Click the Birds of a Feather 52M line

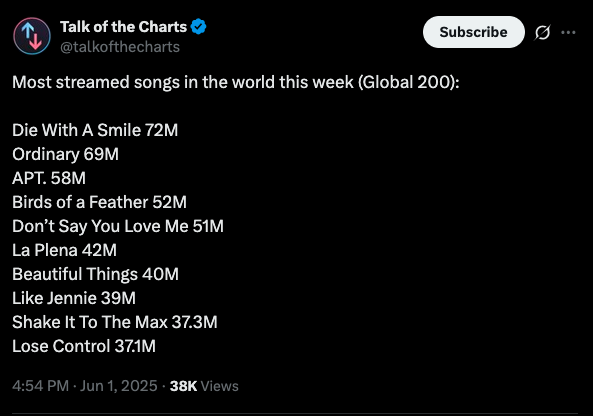99,202
